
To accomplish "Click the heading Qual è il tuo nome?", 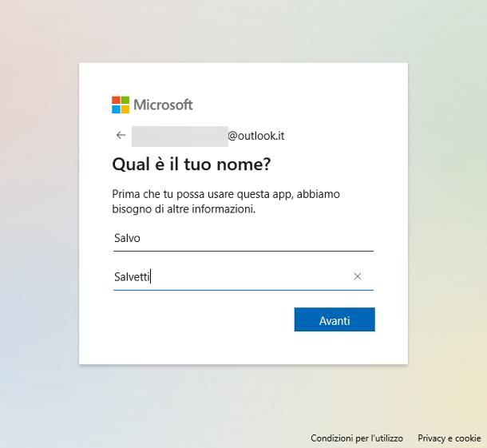I will pyautogui.click(x=192, y=164).
